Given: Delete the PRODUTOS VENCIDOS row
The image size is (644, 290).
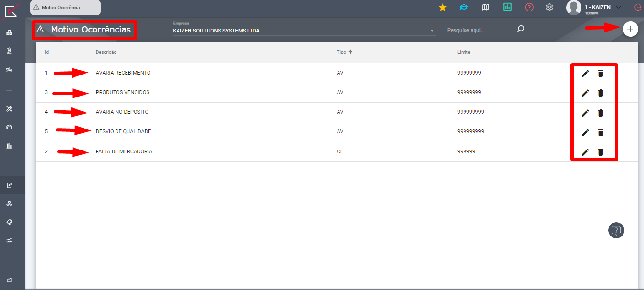Looking at the screenshot, I should tap(601, 93).
